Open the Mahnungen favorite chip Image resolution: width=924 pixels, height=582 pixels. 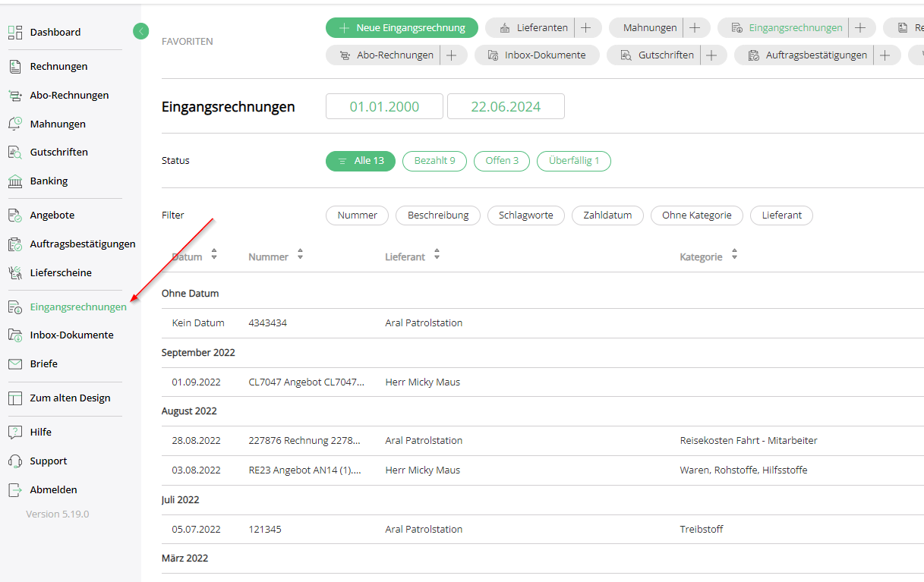click(646, 27)
